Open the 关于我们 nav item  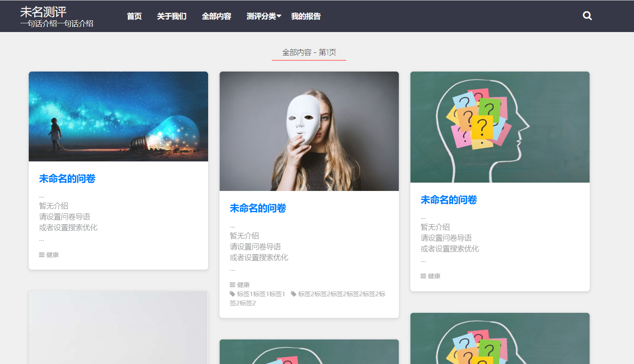[172, 16]
